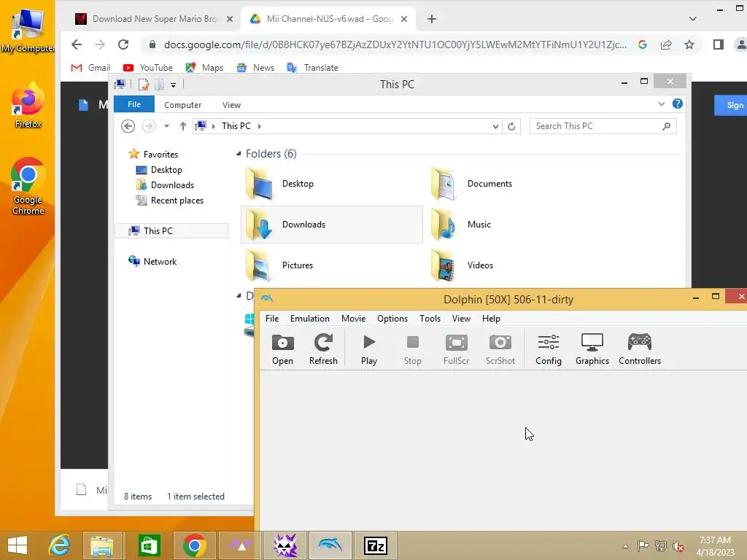Open Dolphin View menu
The image size is (747, 560).
[x=461, y=319]
